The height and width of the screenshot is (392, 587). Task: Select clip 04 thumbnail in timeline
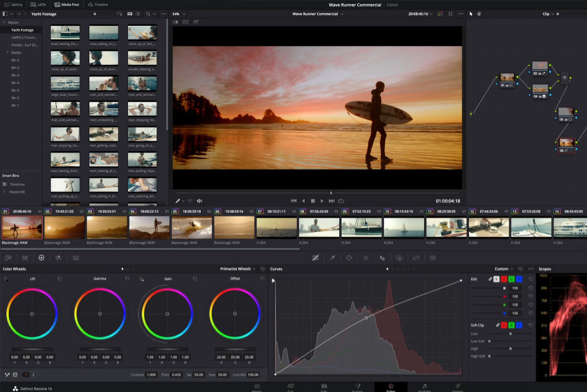point(150,228)
